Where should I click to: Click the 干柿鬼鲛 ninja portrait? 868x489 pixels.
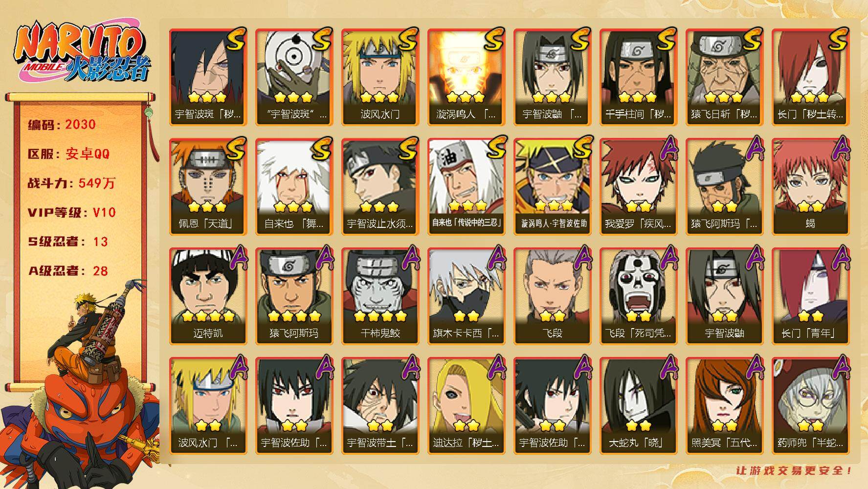click(380, 296)
